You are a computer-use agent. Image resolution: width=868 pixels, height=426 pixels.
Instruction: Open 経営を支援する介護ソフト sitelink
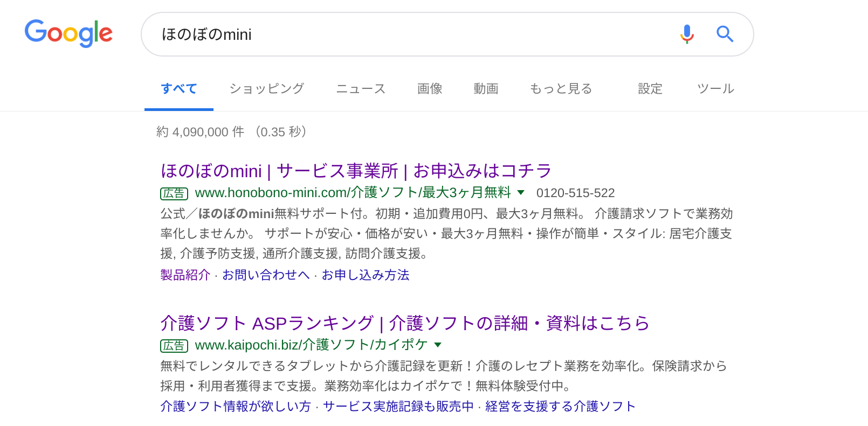coord(561,406)
